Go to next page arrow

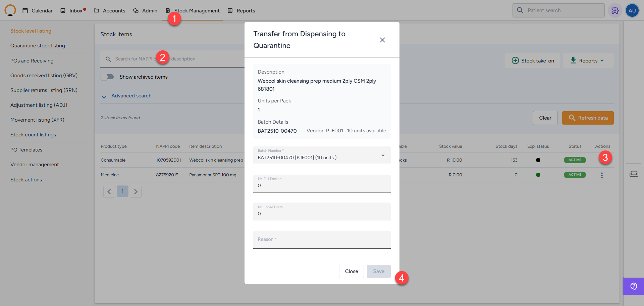pos(136,191)
